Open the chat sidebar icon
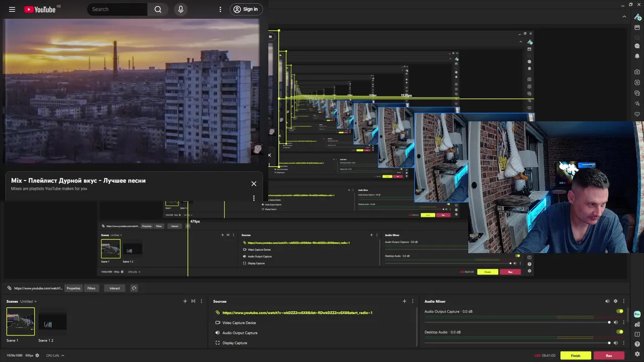The width and height of the screenshot is (644, 362). click(x=637, y=46)
